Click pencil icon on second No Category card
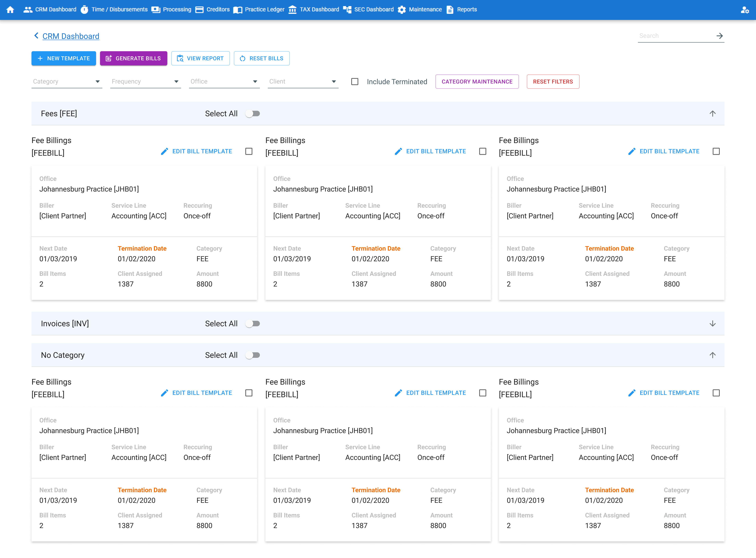756x558 pixels. 398,393
